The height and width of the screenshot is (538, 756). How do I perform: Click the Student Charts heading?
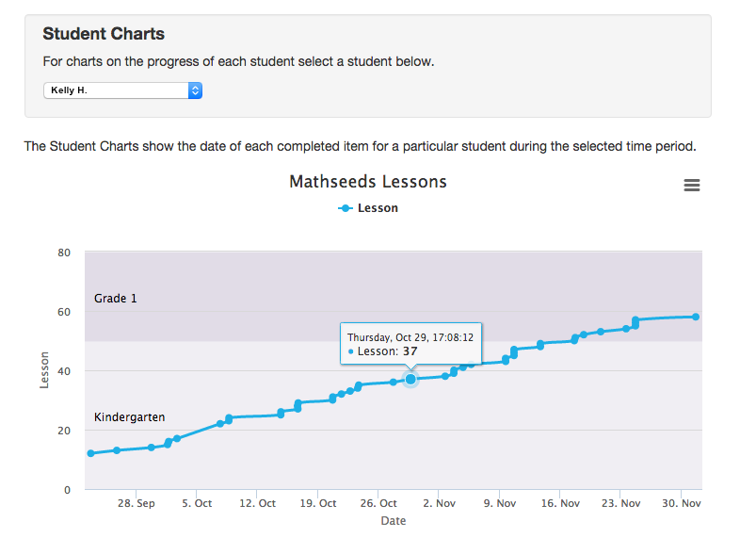pyautogui.click(x=104, y=34)
